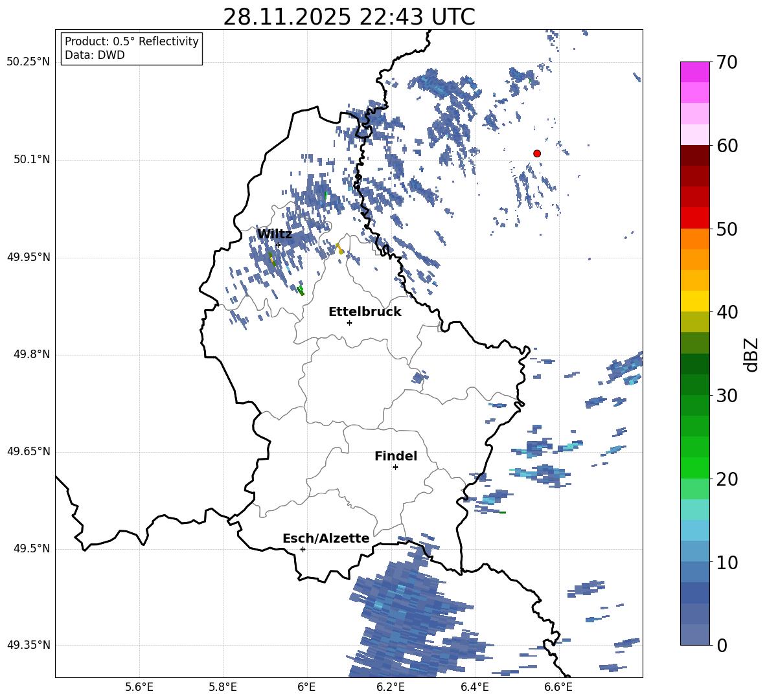Click the 49.5°N latitude label
Viewport: 767px width, 700px height.
32,548
